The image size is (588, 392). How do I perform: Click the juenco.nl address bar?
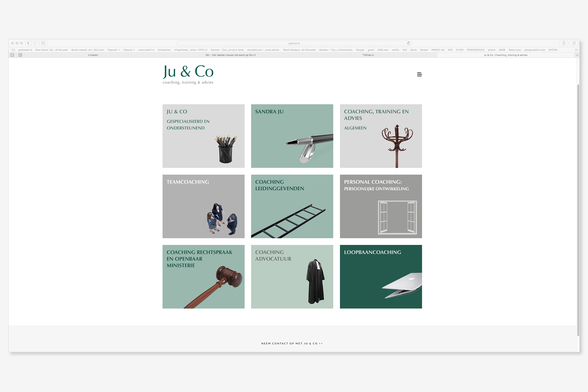coord(294,43)
